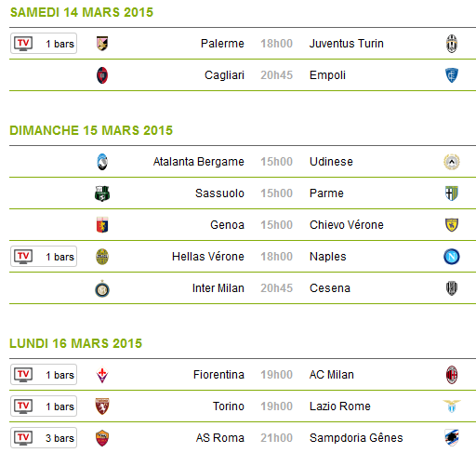Open TV bars for Hellas Vérone match
Viewport: 476px width, 453px height.
pos(44,257)
